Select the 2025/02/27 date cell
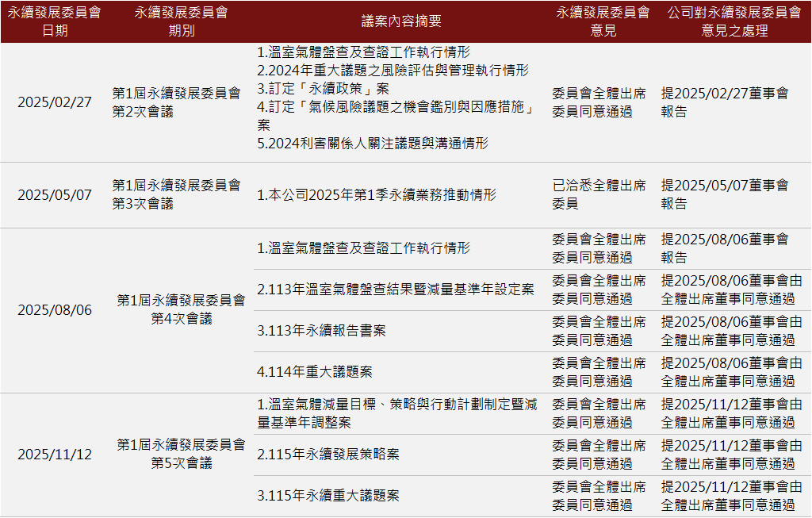Image resolution: width=812 pixels, height=518 pixels. [55, 102]
